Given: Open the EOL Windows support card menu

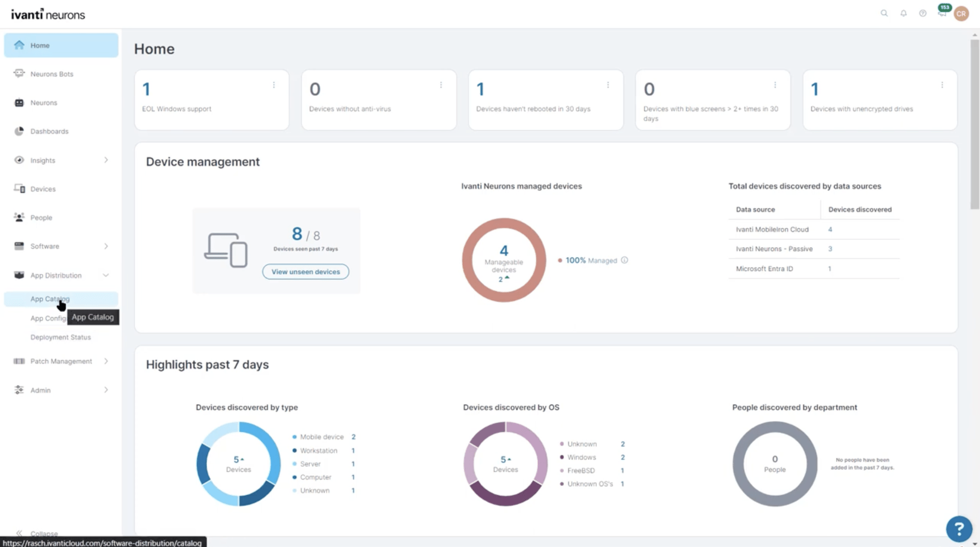Looking at the screenshot, I should (274, 85).
